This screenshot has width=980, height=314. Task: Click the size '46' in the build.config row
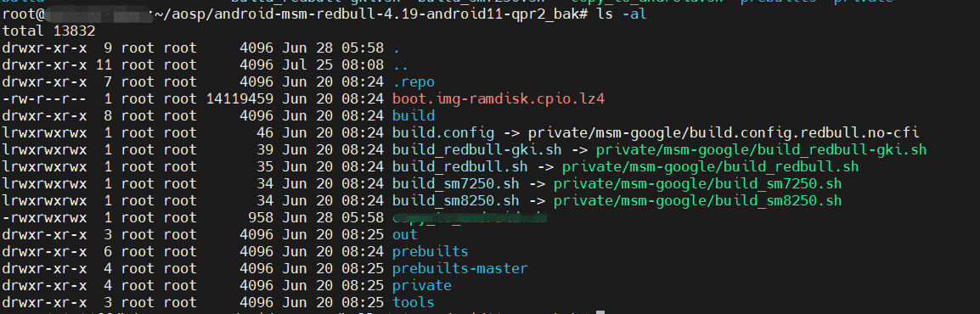tap(266, 133)
